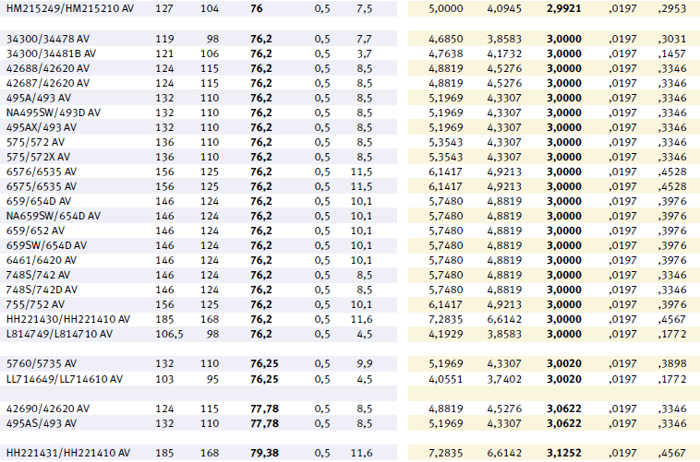The width and height of the screenshot is (700, 462).
Task: Select the 748S/742D AV designation
Action: pos(42,289)
